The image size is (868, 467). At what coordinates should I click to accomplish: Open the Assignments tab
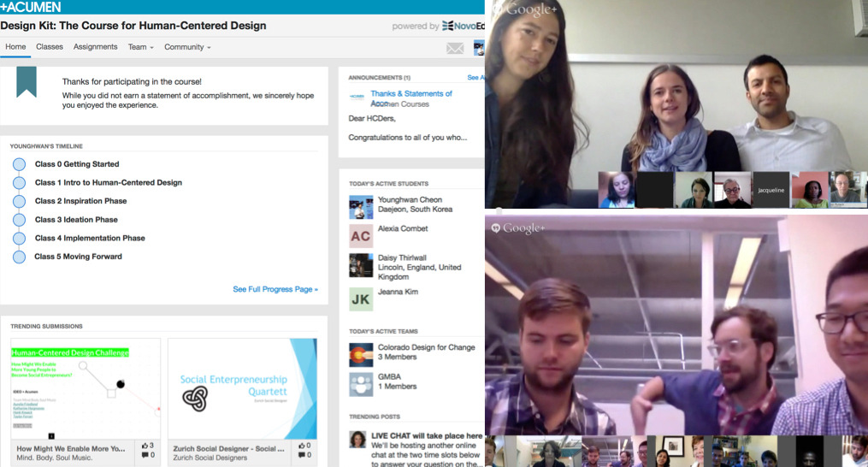(95, 46)
